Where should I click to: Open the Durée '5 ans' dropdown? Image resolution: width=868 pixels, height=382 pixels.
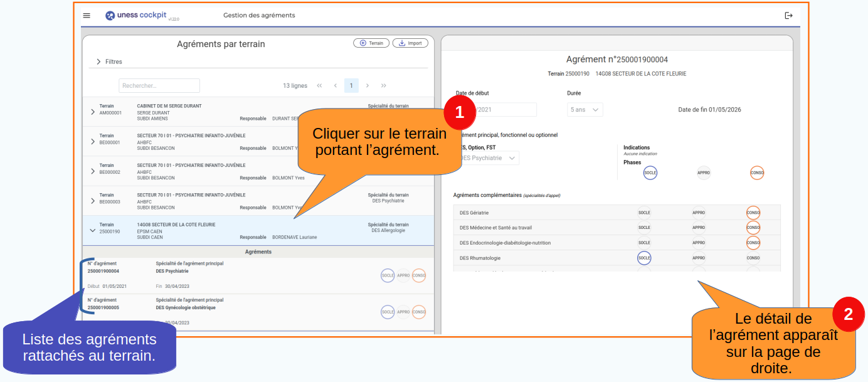pos(585,110)
